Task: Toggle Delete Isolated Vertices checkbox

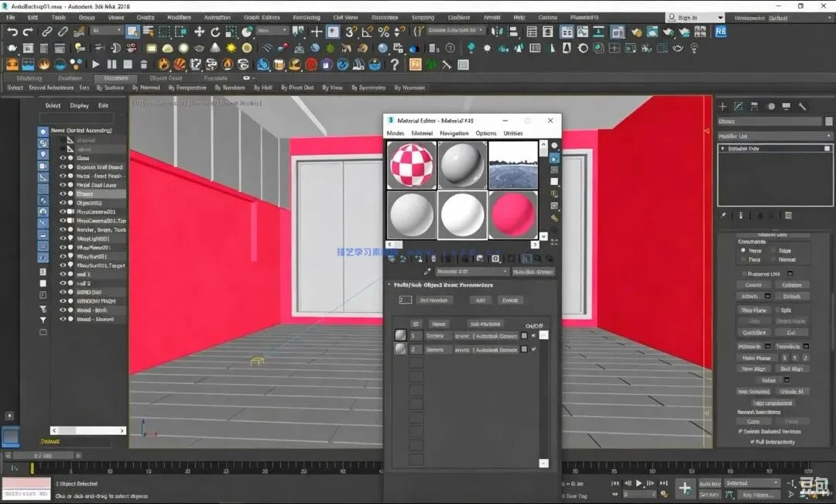Action: click(x=740, y=431)
